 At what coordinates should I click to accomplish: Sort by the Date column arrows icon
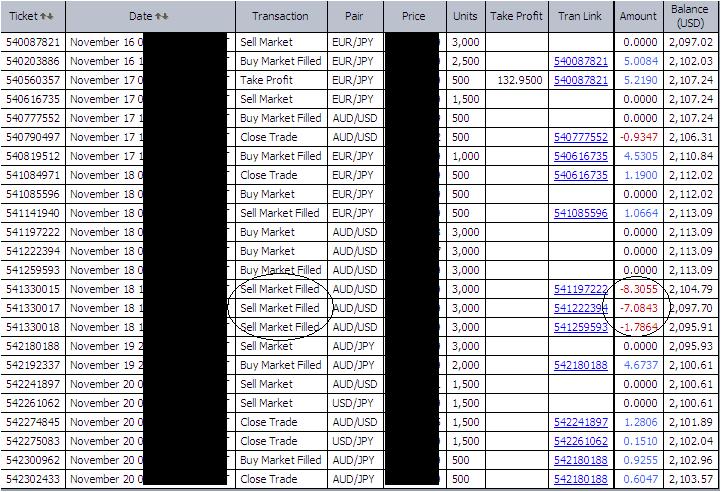[x=161, y=16]
